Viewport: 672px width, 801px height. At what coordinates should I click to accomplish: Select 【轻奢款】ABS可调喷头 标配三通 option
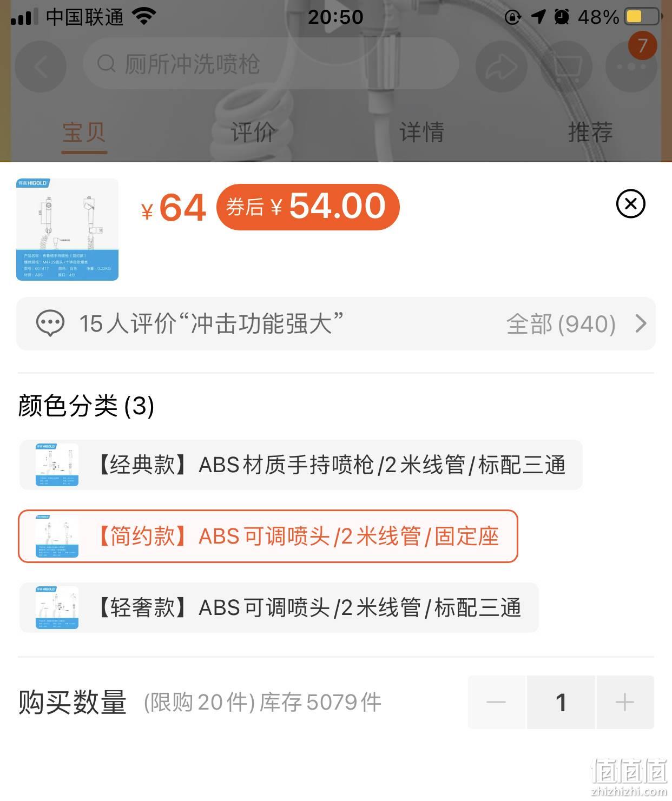[279, 608]
